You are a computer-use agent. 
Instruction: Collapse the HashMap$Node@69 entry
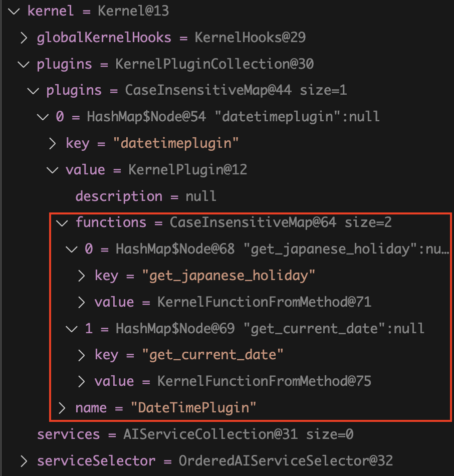tap(72, 328)
